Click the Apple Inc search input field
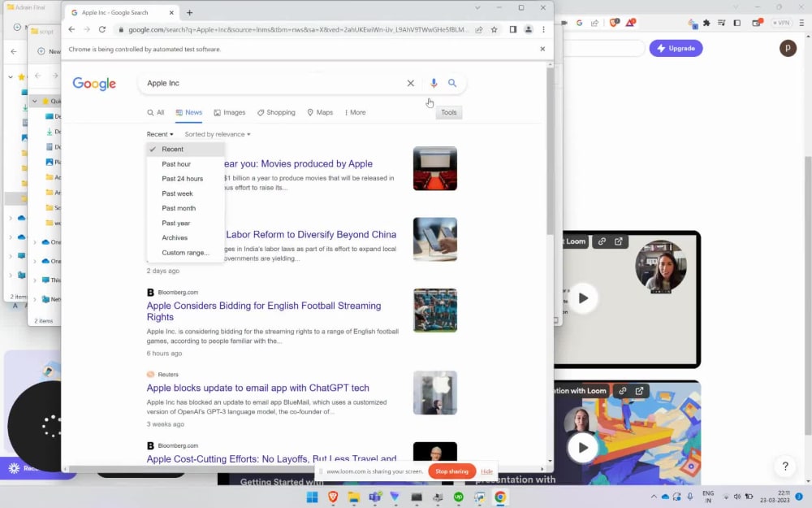 [274, 83]
